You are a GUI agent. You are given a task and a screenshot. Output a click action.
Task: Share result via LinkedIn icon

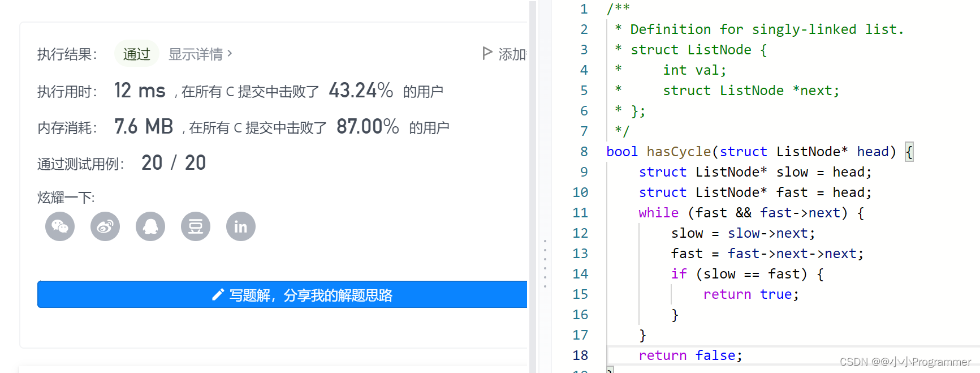(241, 227)
